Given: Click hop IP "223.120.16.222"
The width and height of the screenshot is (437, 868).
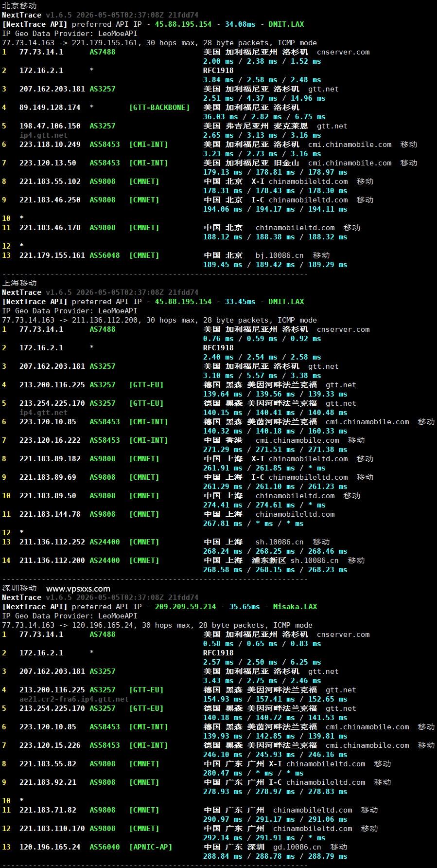Looking at the screenshot, I should click(50, 440).
